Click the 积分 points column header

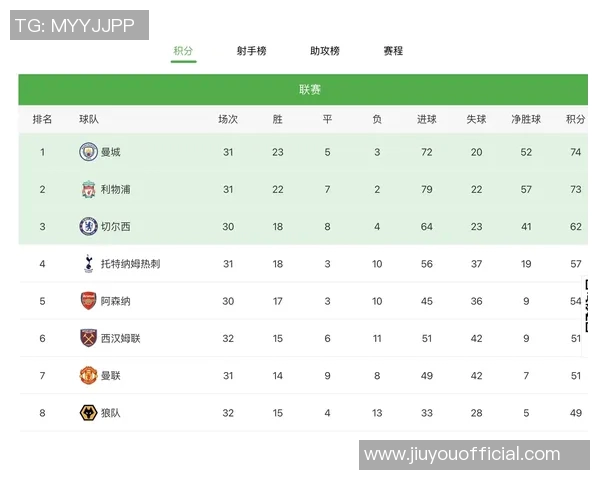(x=575, y=119)
